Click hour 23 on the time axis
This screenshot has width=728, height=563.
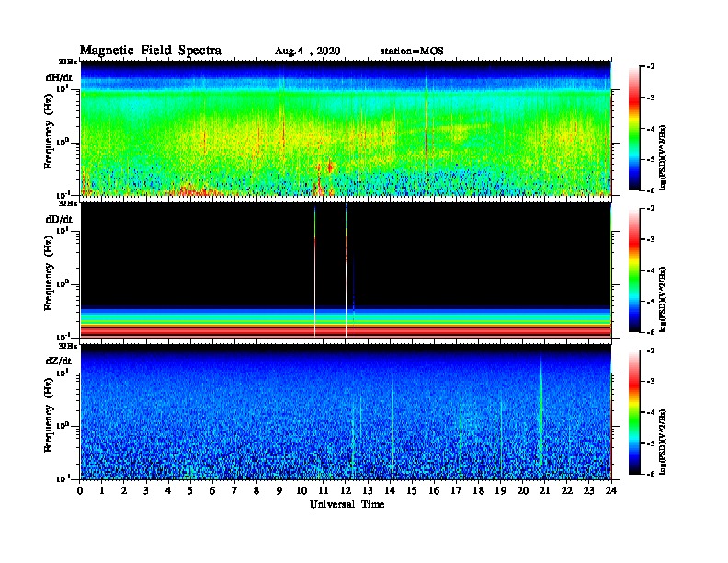(588, 490)
